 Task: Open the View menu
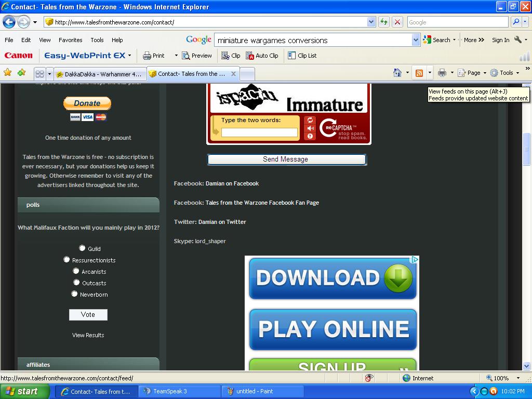45,40
